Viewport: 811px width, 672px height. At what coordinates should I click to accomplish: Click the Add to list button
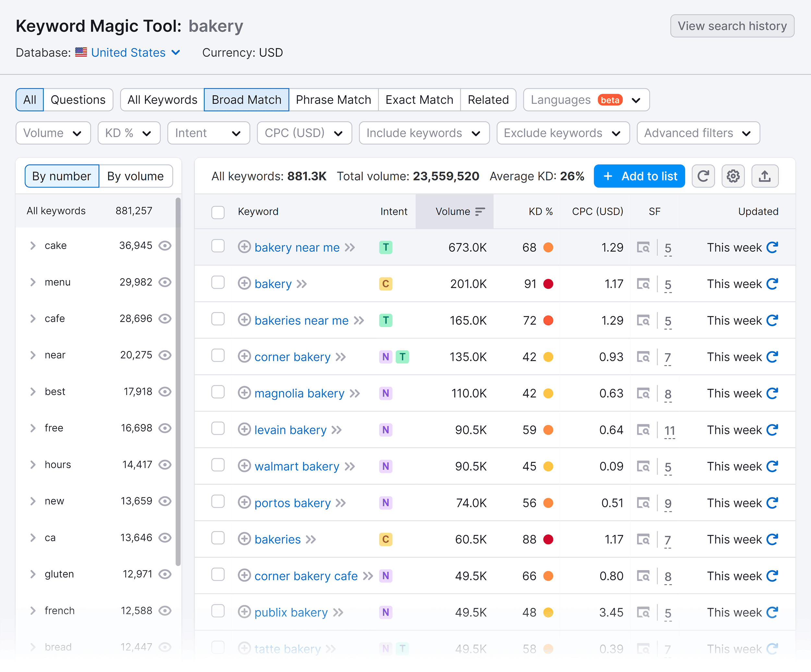(639, 176)
